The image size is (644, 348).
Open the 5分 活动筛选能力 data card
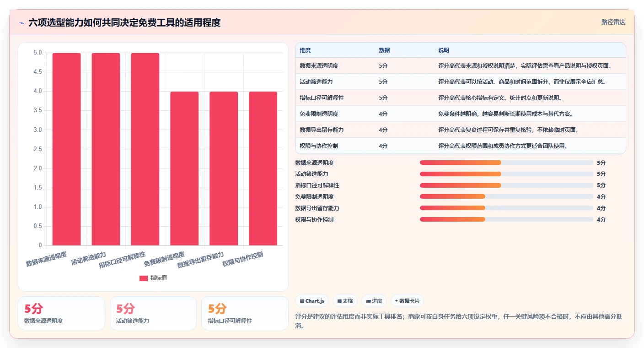click(153, 313)
